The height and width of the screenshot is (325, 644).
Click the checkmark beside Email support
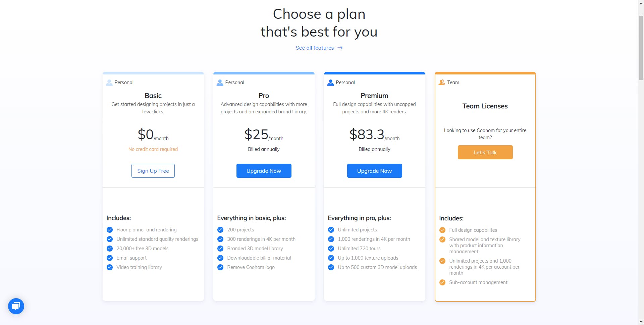point(109,258)
